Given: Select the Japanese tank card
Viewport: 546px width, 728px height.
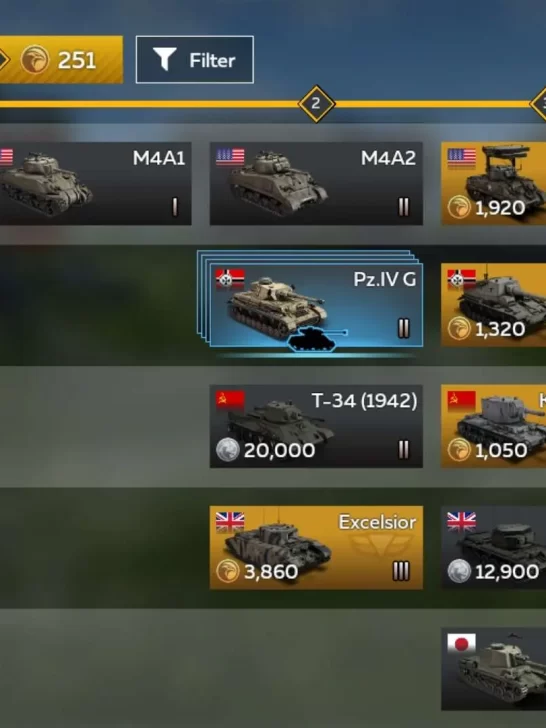Looking at the screenshot, I should (494, 669).
